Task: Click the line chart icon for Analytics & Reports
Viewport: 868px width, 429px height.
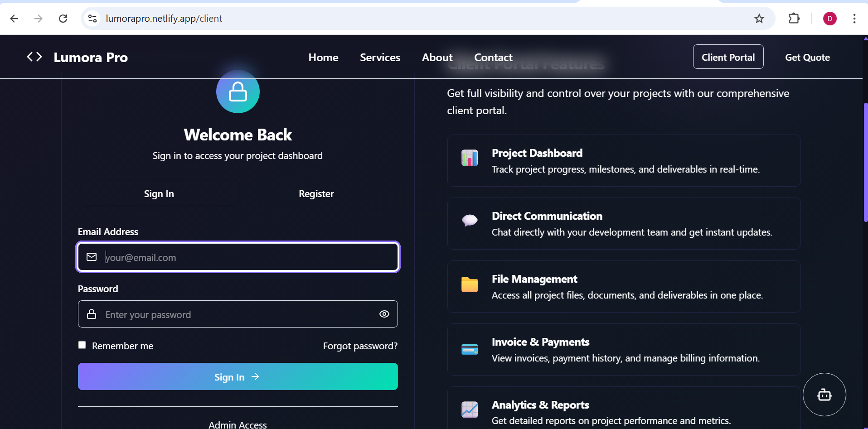Action: tap(470, 410)
